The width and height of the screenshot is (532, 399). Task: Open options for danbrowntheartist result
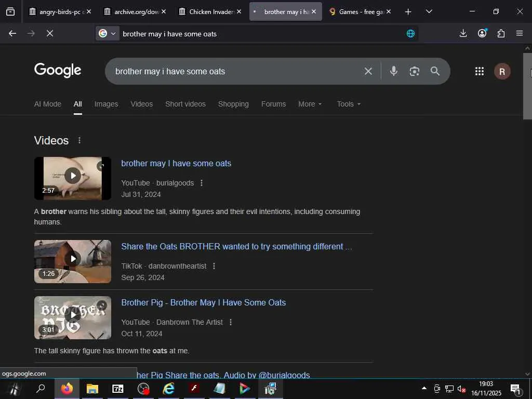coord(214,266)
